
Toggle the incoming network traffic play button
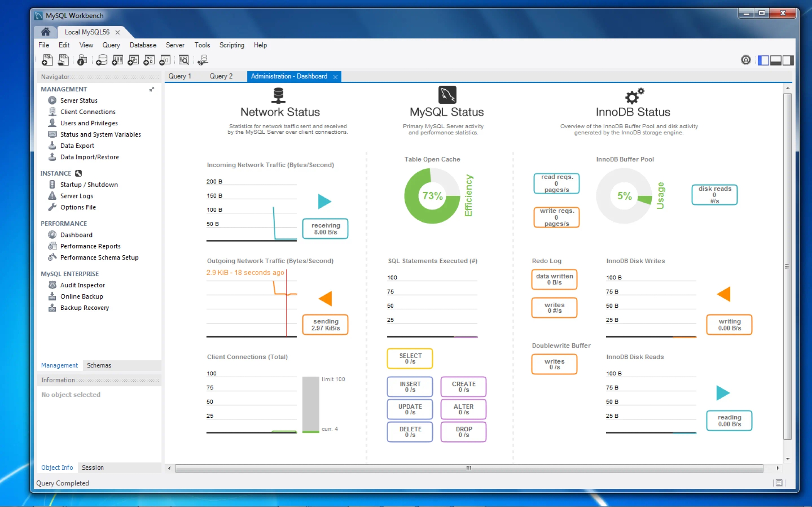coord(324,201)
